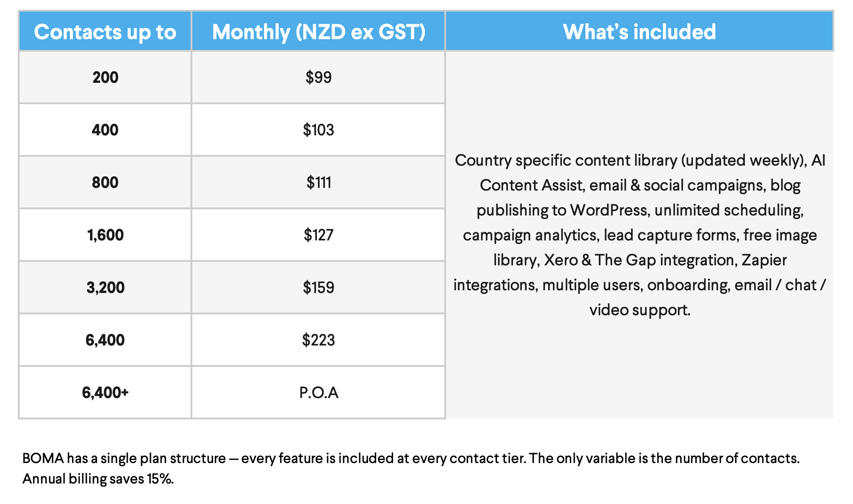
Task: Click the "Contacts up to" column header
Action: 105,32
